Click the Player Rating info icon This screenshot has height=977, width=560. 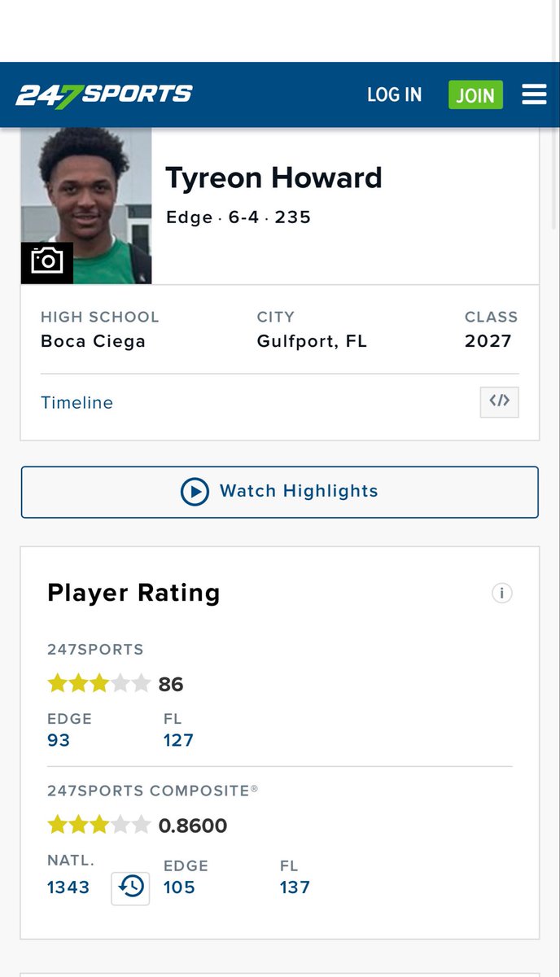[x=501, y=594]
